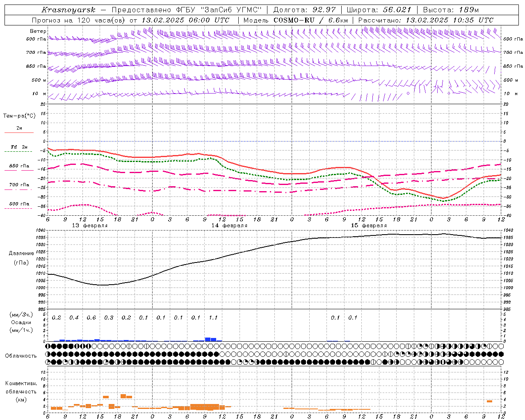Click the Осадки precipitation label
The image size is (525, 420).
[21, 322]
